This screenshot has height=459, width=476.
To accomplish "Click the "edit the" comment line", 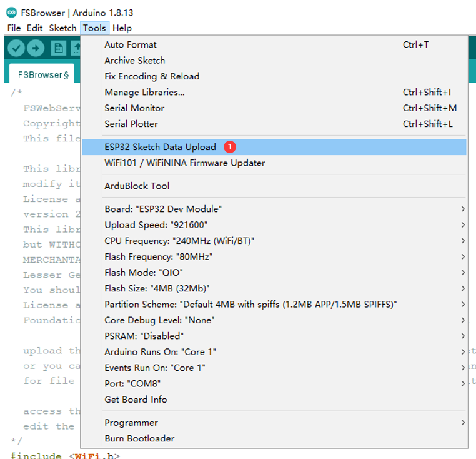I will tap(49, 426).
